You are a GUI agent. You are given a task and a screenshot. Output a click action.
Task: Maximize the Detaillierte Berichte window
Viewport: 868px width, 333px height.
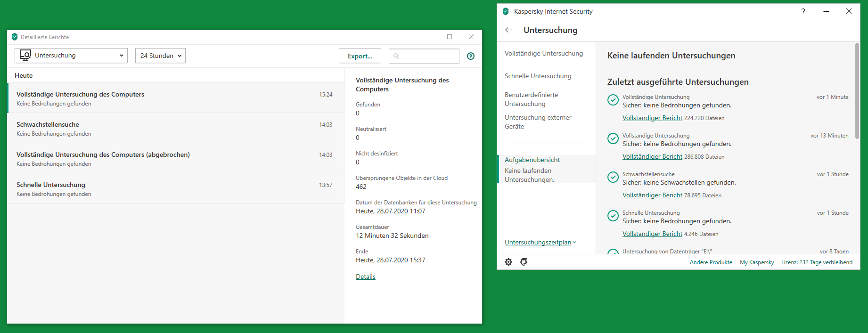[450, 37]
